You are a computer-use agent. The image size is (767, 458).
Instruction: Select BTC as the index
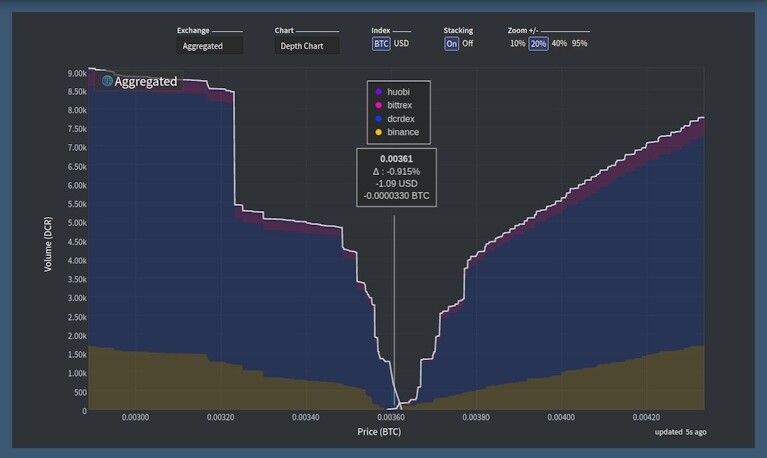381,44
